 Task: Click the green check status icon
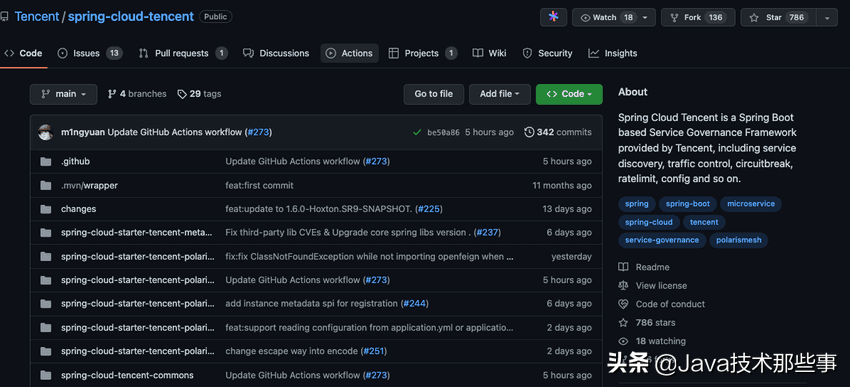(x=417, y=132)
